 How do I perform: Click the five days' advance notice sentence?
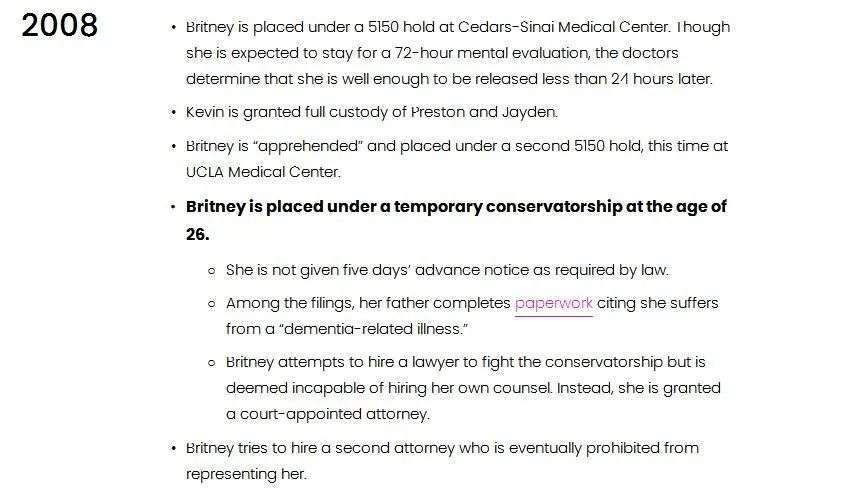click(446, 269)
